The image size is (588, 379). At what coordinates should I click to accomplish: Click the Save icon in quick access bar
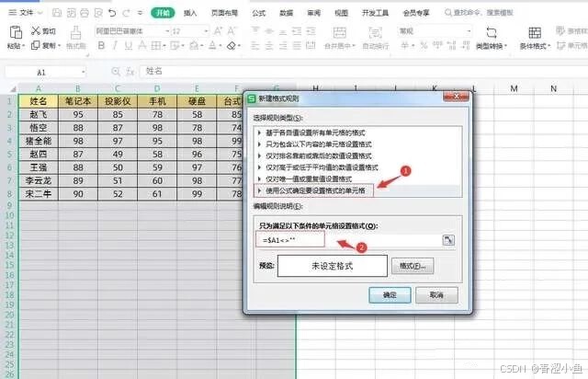(57, 13)
